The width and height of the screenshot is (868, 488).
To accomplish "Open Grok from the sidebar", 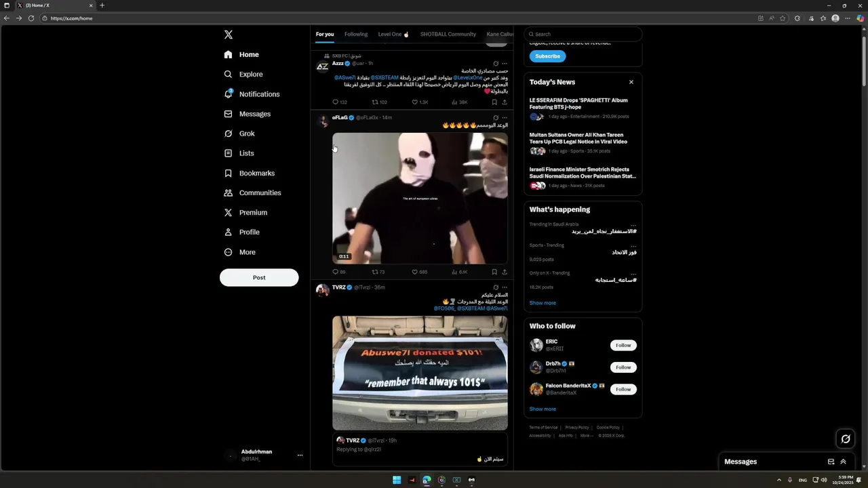I will [239, 134].
